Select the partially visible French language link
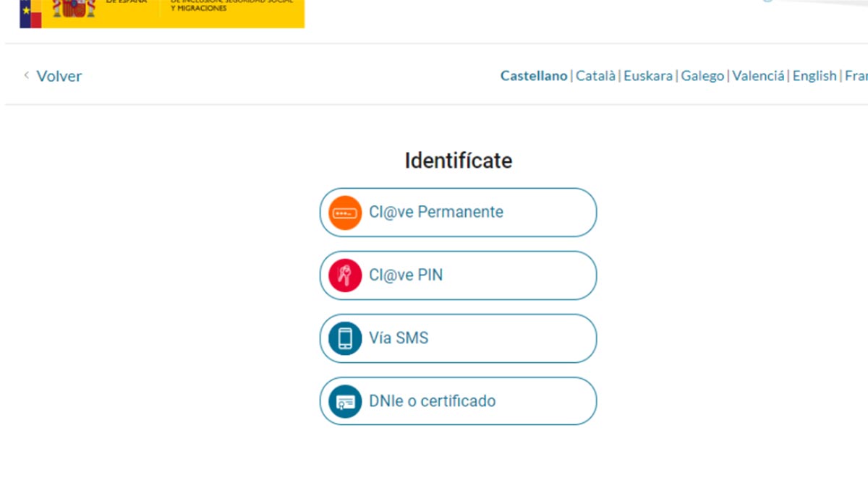Screen dimensions: 868x488 [856, 76]
